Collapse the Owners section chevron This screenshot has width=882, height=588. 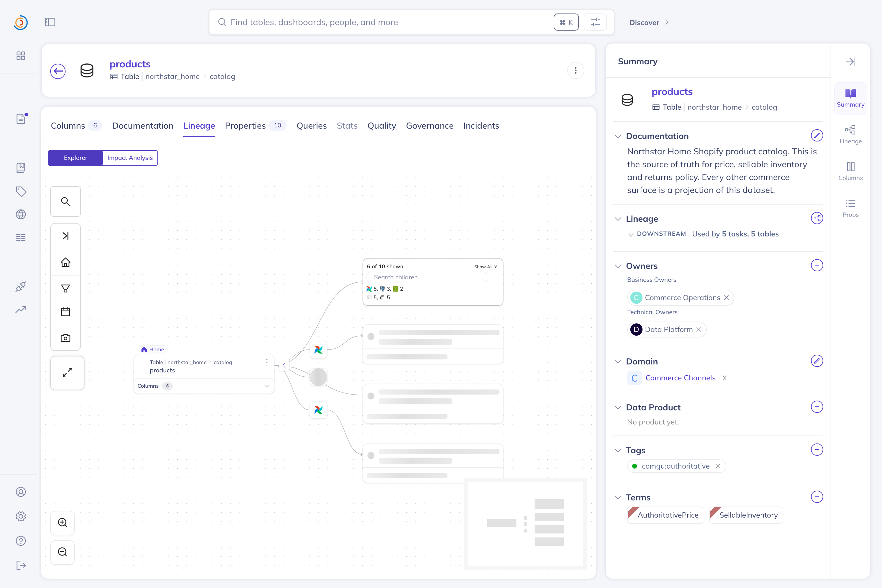[618, 266]
